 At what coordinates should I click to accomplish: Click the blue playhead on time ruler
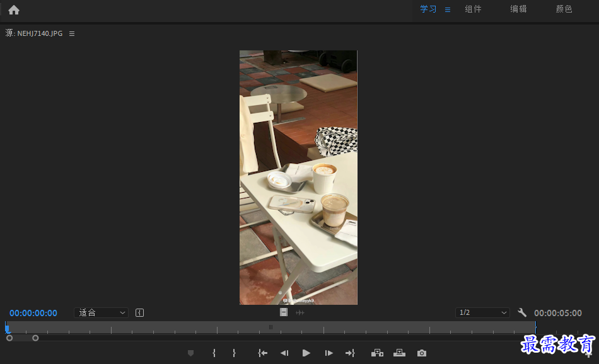pyautogui.click(x=8, y=327)
